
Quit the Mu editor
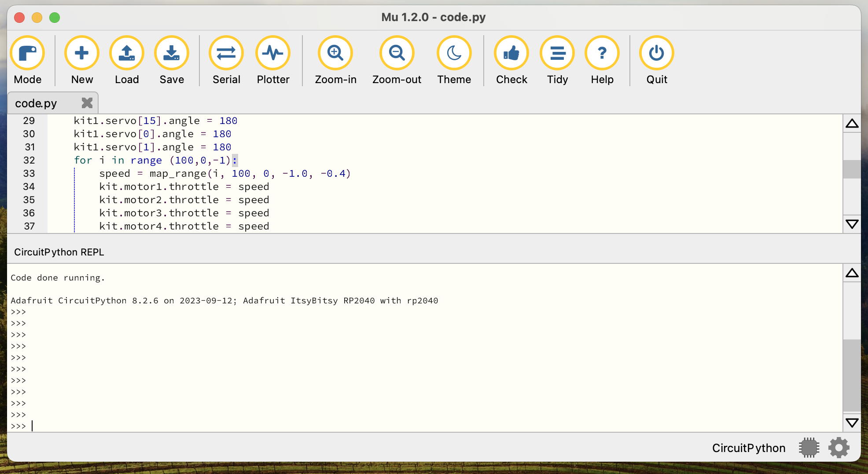point(657,54)
